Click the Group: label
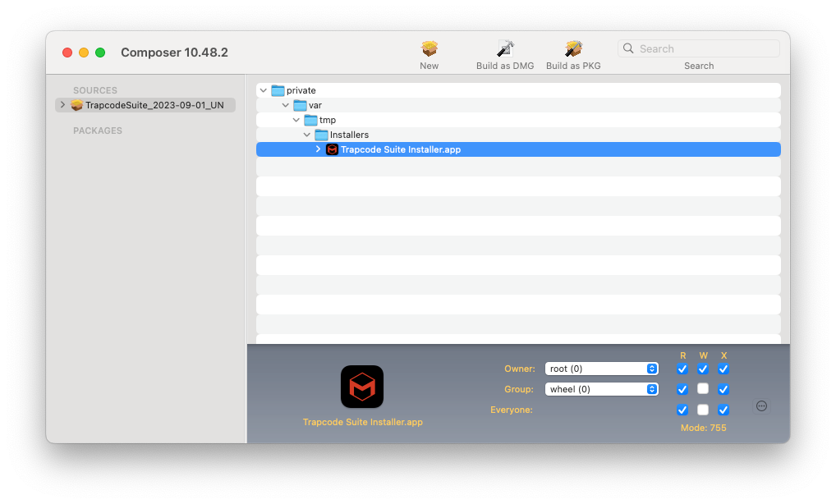The image size is (836, 504). 519,389
